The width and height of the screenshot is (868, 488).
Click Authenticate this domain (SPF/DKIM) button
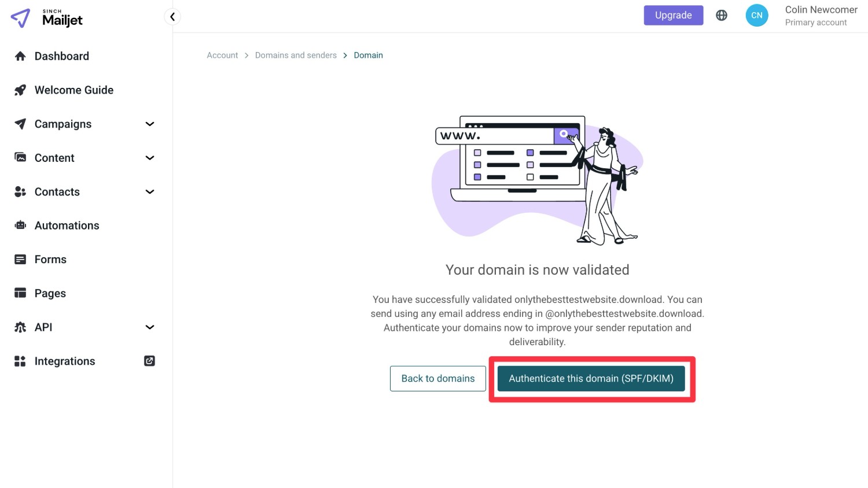click(591, 379)
